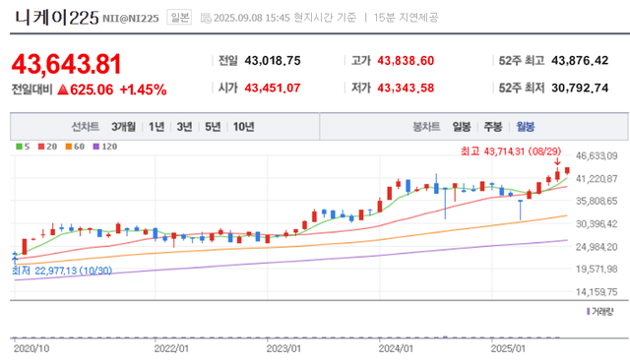The image size is (630, 364).
Task: Click the 고가 value 43,838.60
Action: pos(406,61)
